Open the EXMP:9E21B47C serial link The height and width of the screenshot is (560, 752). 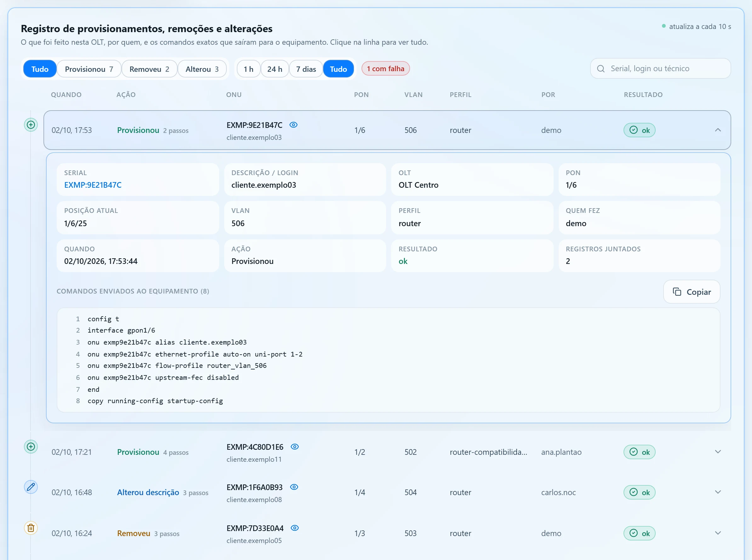click(93, 185)
